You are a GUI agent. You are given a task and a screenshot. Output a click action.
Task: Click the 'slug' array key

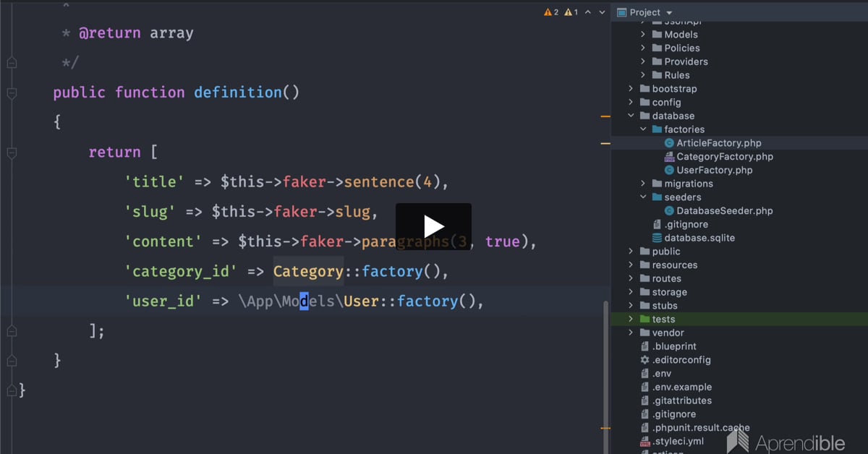150,212
